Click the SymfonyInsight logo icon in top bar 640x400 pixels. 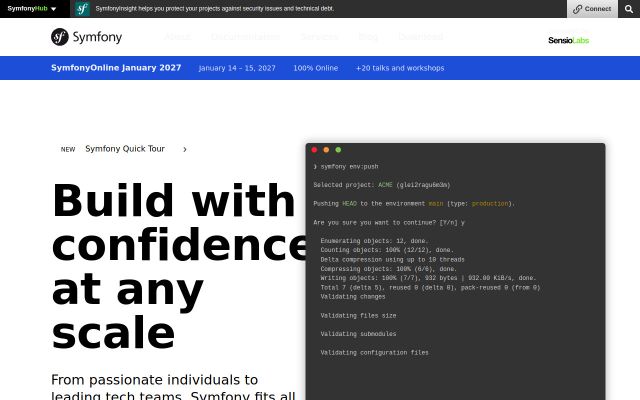[x=82, y=9]
